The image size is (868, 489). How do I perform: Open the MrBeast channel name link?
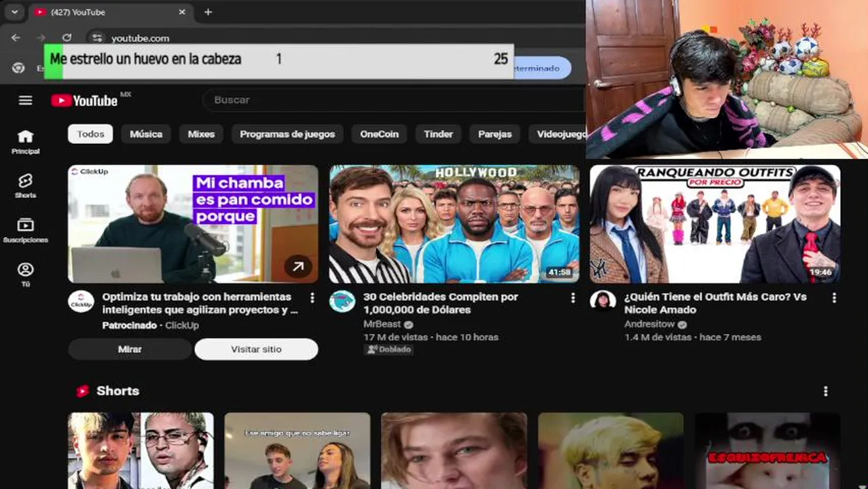click(382, 324)
